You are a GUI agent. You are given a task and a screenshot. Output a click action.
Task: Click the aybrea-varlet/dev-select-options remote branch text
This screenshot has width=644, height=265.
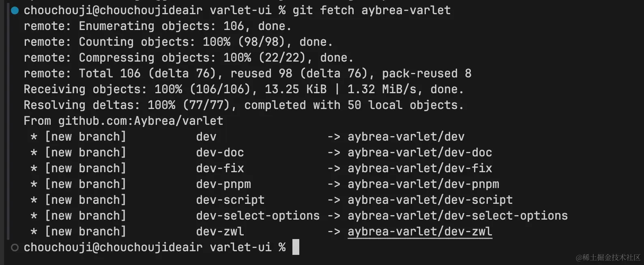(457, 216)
